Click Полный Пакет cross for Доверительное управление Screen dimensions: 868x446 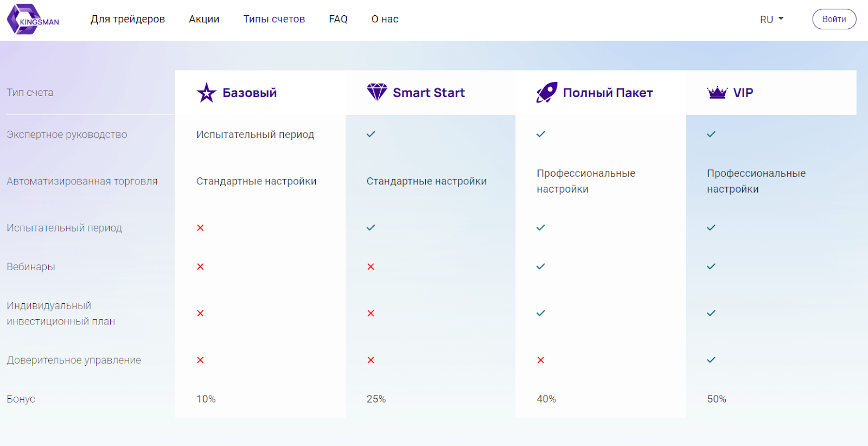tap(540, 360)
